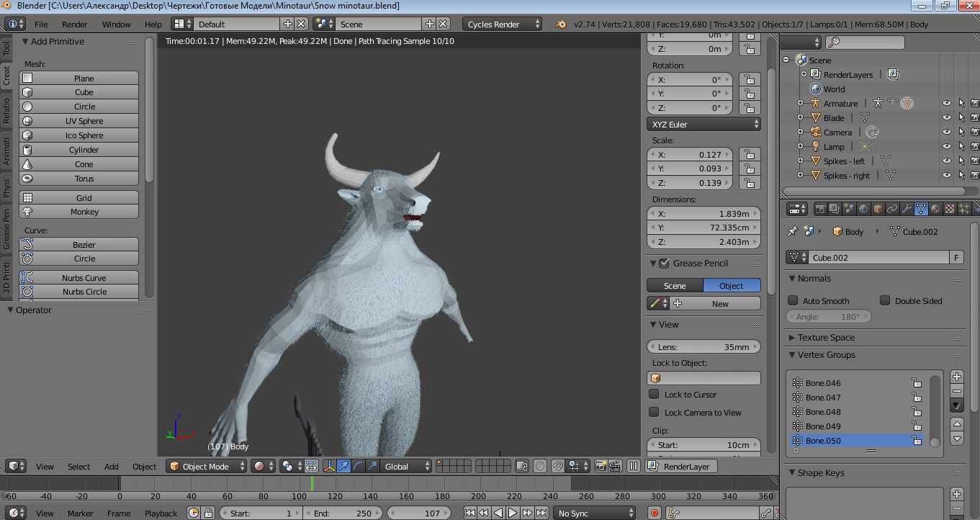Open the World properties tab (globe icon)

tap(863, 208)
